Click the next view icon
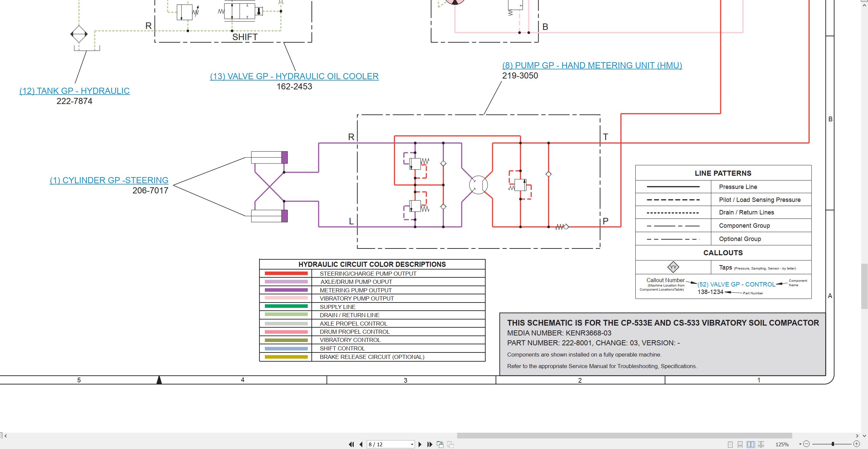Viewport: 868px width, 449px height. tap(450, 444)
